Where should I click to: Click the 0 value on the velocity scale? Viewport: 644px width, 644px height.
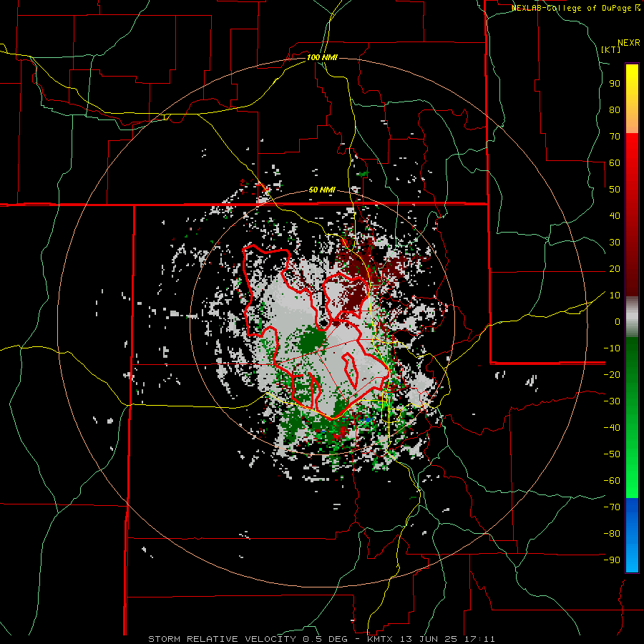point(618,322)
